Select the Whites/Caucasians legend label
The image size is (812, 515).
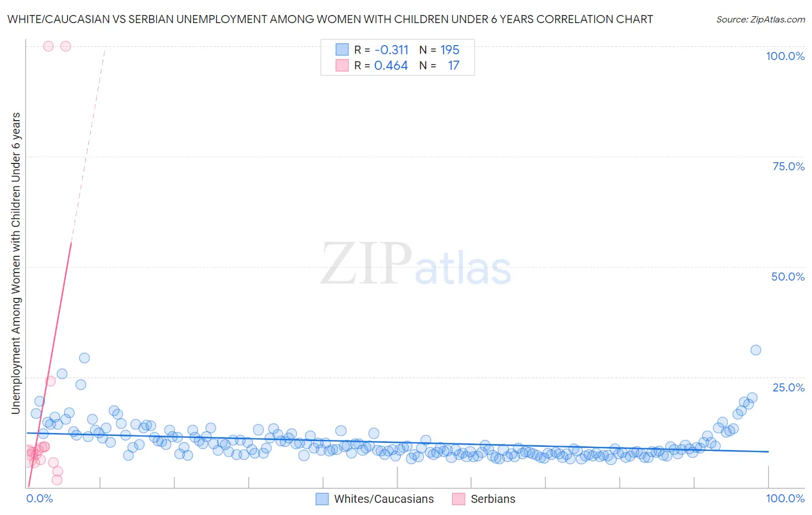384,499
